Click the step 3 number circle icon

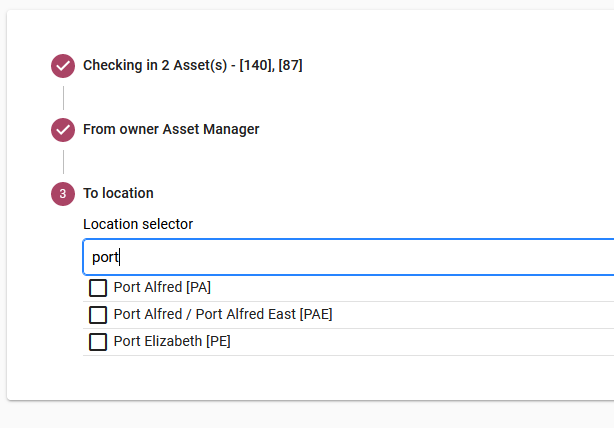(63, 194)
